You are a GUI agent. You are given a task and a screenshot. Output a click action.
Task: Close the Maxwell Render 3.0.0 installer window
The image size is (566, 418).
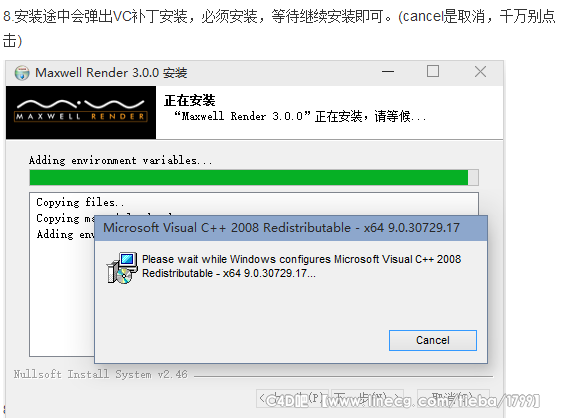480,71
